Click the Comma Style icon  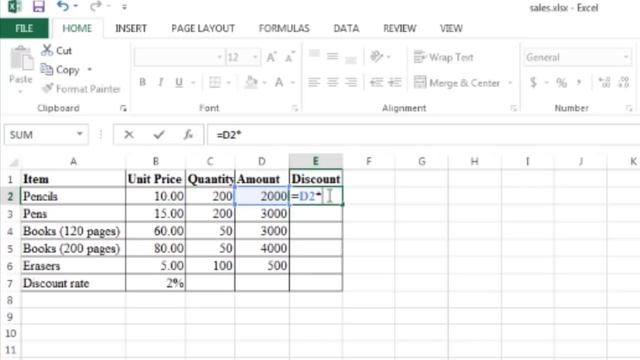click(x=579, y=83)
